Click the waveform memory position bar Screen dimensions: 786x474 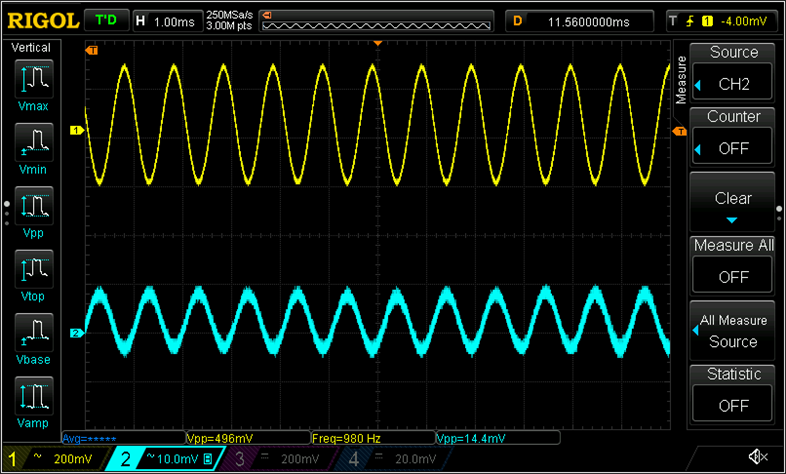(376, 20)
